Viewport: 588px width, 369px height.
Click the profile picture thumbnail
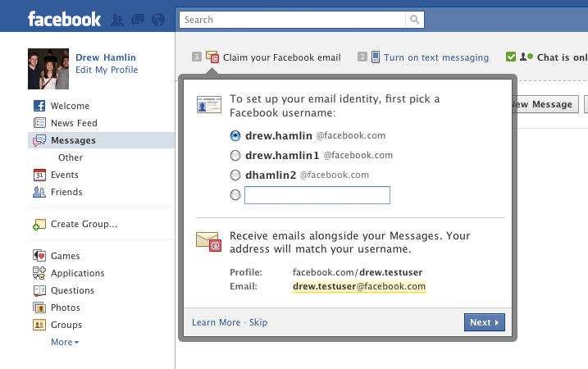[x=48, y=69]
